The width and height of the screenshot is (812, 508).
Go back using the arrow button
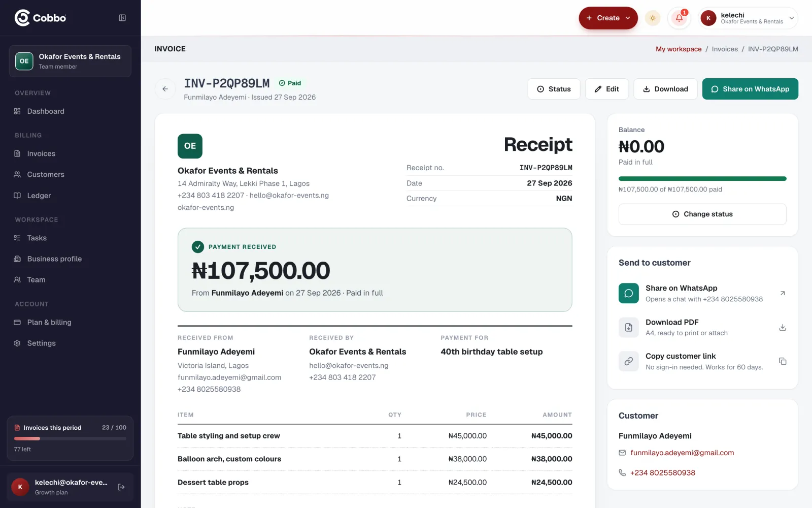click(165, 89)
